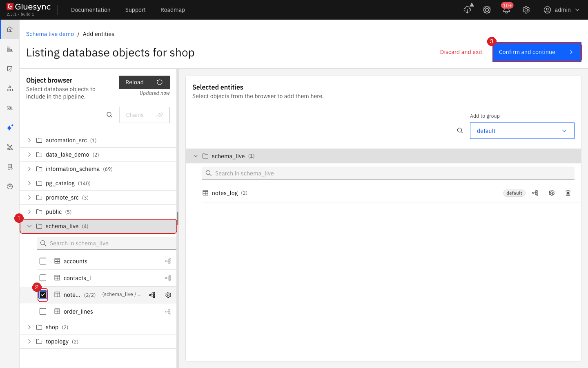588x368 pixels.
Task: Check the contacts_l table checkbox
Action: point(43,278)
